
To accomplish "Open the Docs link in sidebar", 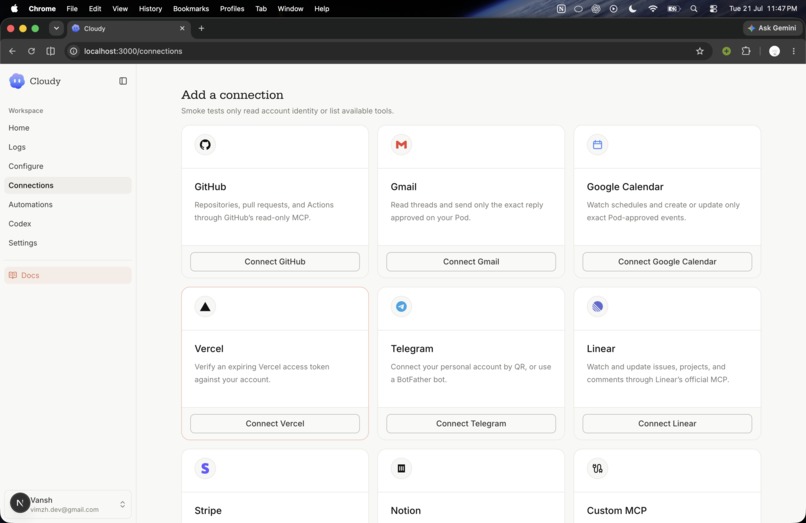I will [x=68, y=275].
